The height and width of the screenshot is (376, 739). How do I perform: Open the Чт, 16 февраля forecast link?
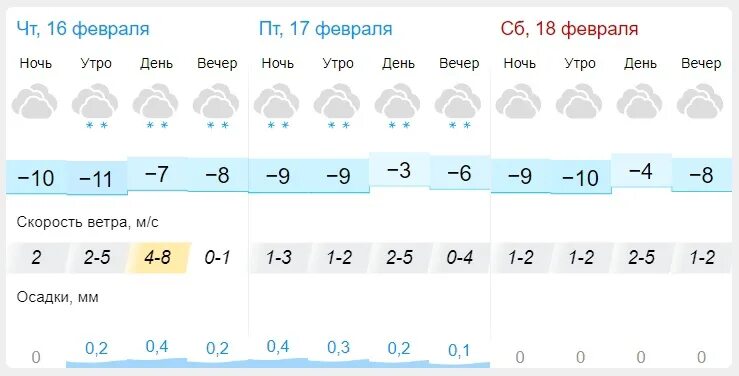pyautogui.click(x=83, y=29)
